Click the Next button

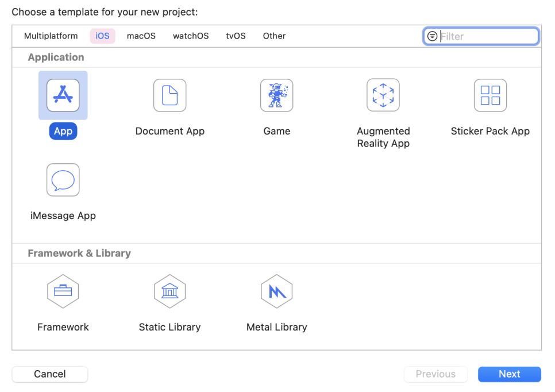(510, 374)
